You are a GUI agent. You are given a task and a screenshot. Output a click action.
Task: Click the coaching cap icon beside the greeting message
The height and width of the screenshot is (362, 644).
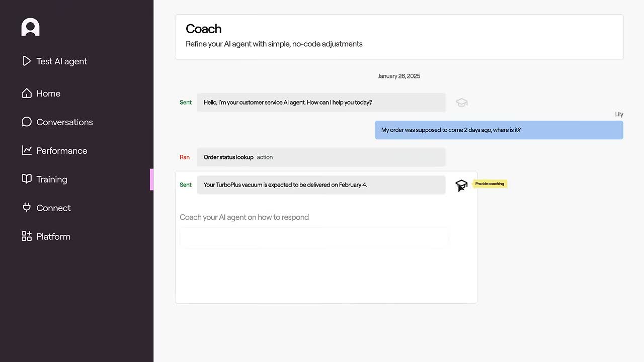(x=461, y=103)
